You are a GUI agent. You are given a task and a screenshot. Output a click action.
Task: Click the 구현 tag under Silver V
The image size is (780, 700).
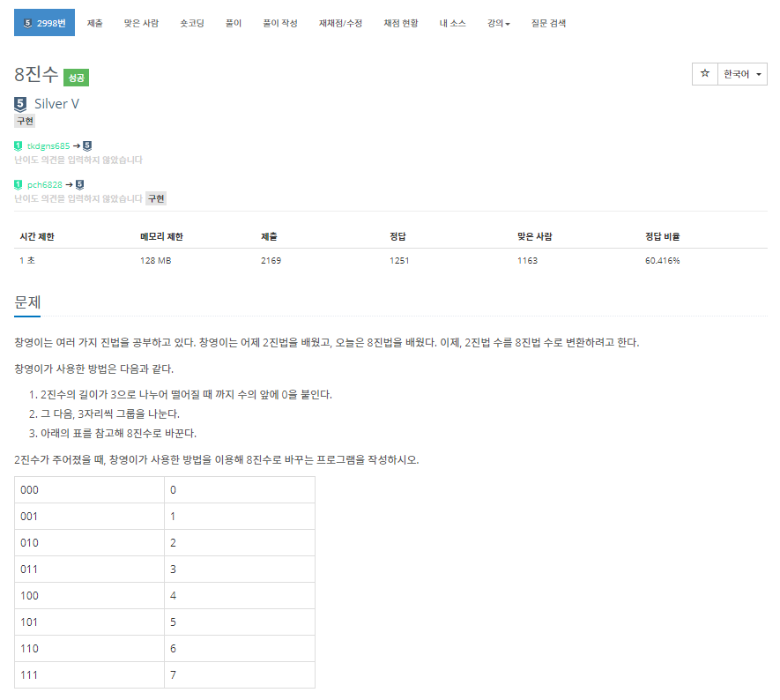coord(25,121)
